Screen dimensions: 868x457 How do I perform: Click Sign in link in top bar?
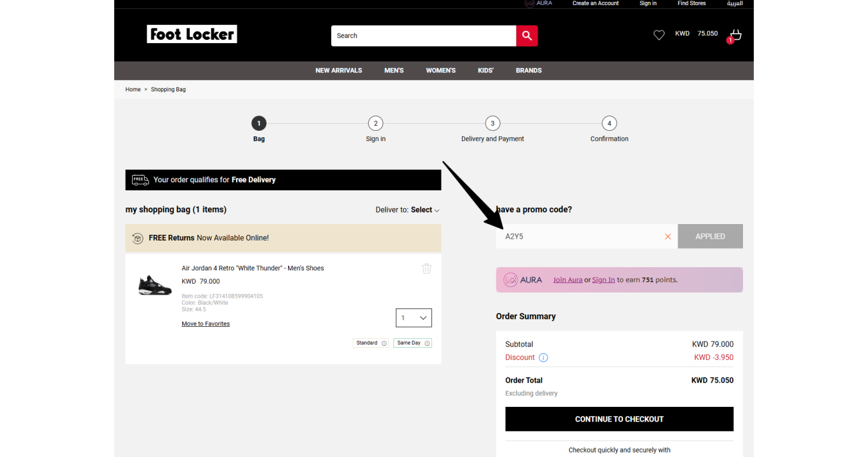(648, 3)
